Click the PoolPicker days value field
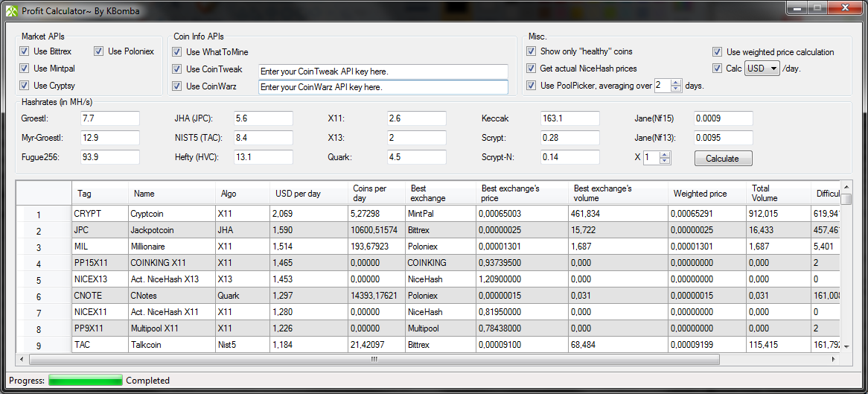The height and width of the screenshot is (394, 868). [663, 86]
